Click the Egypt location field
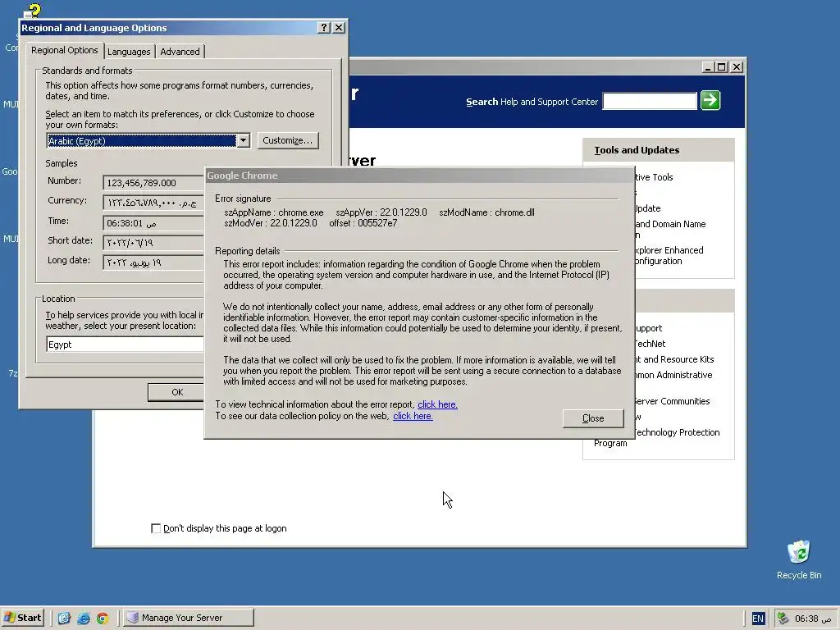The image size is (840, 630). click(x=126, y=345)
